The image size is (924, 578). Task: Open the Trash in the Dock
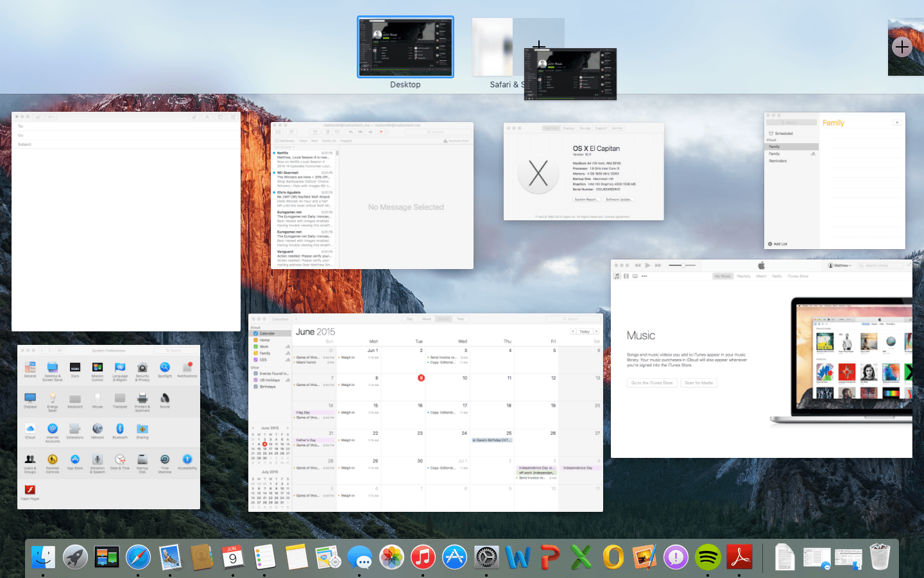[880, 557]
